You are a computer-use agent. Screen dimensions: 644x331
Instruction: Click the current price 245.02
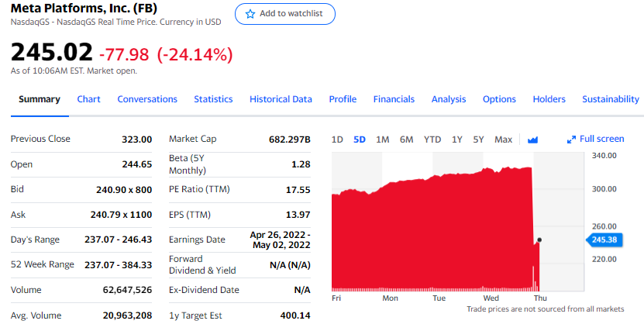point(52,53)
